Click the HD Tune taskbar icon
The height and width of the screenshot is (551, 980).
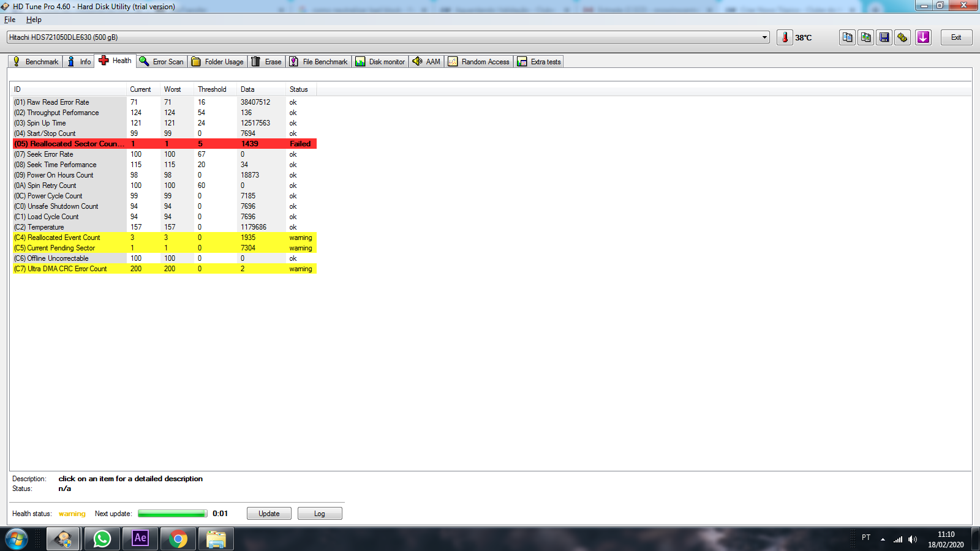(64, 539)
